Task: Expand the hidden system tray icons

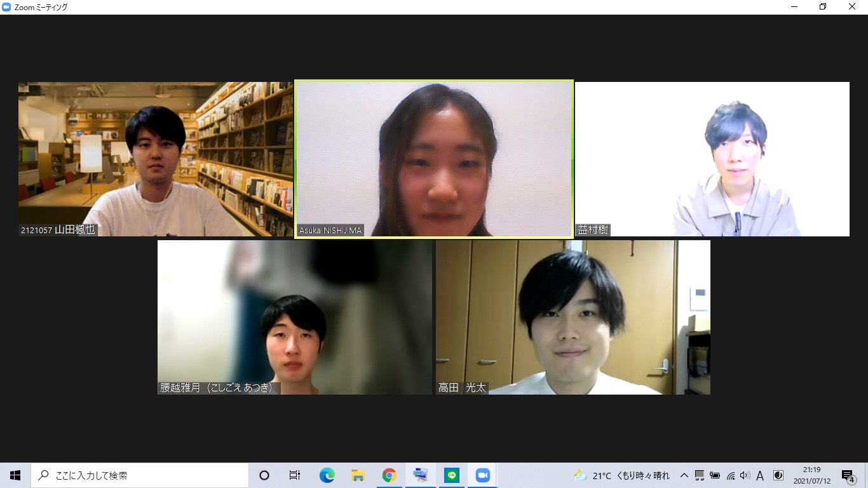Action: pyautogui.click(x=684, y=475)
